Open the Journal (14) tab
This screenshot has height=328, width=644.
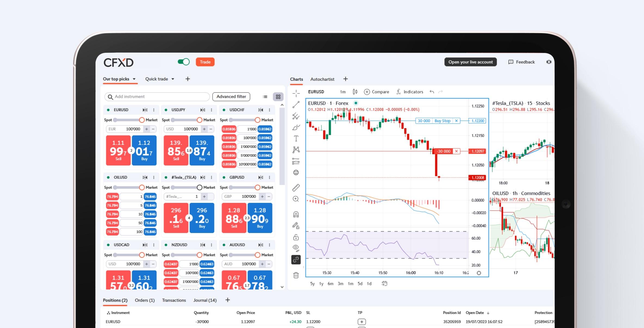205,300
